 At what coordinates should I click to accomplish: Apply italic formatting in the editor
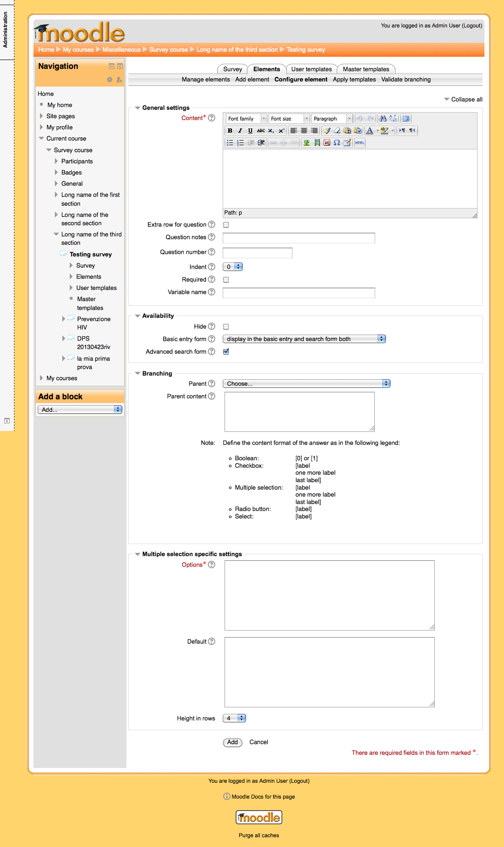pos(240,131)
